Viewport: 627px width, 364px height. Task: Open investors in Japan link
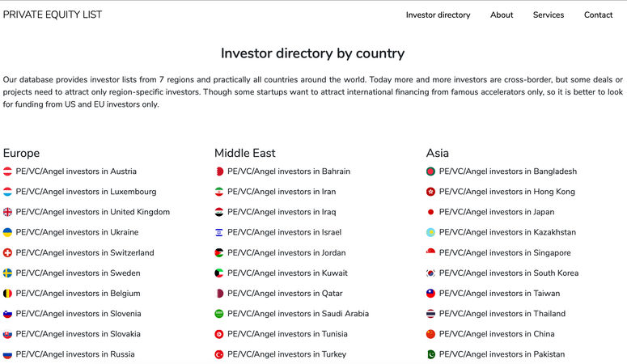(497, 212)
